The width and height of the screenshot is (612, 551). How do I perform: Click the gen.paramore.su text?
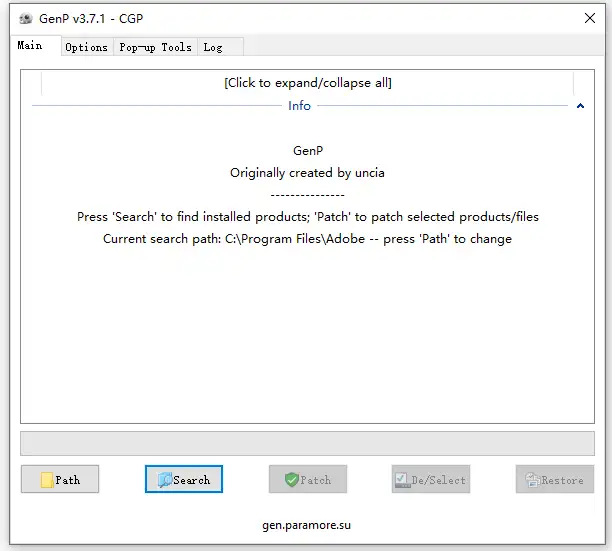coord(306,525)
